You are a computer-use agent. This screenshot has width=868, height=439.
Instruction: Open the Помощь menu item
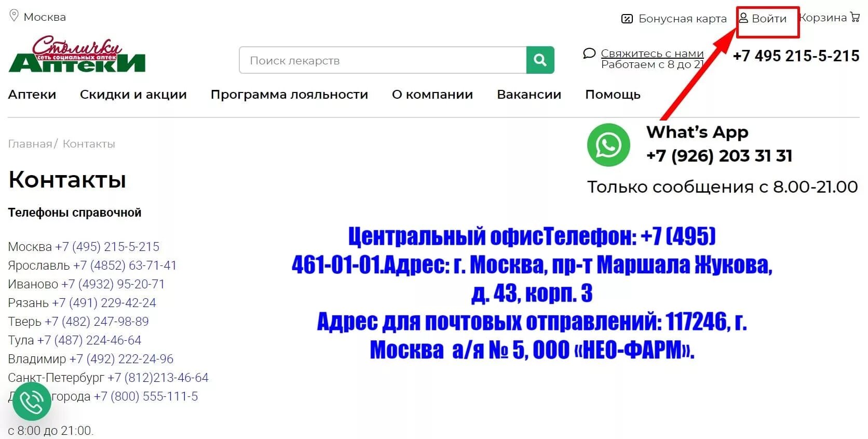613,95
